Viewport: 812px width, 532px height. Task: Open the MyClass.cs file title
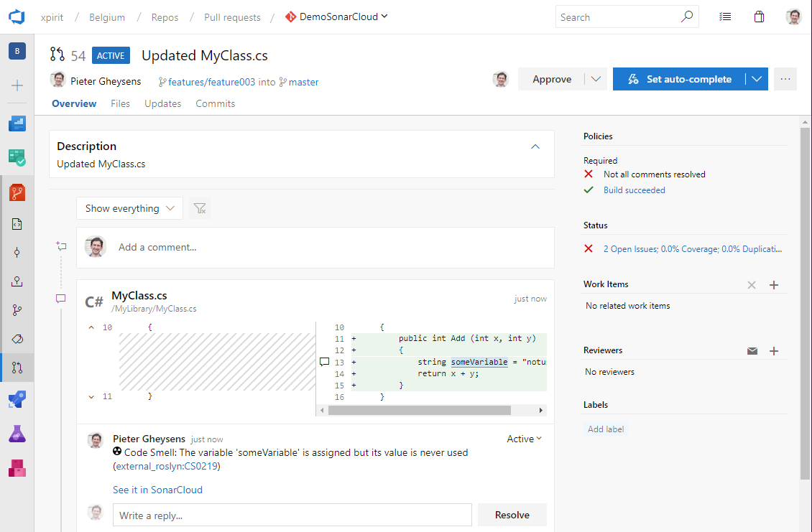[x=139, y=296]
